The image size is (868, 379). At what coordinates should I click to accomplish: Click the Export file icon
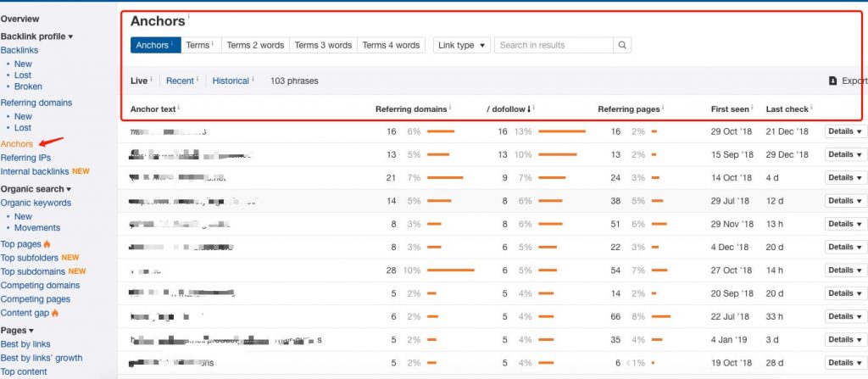click(x=832, y=81)
